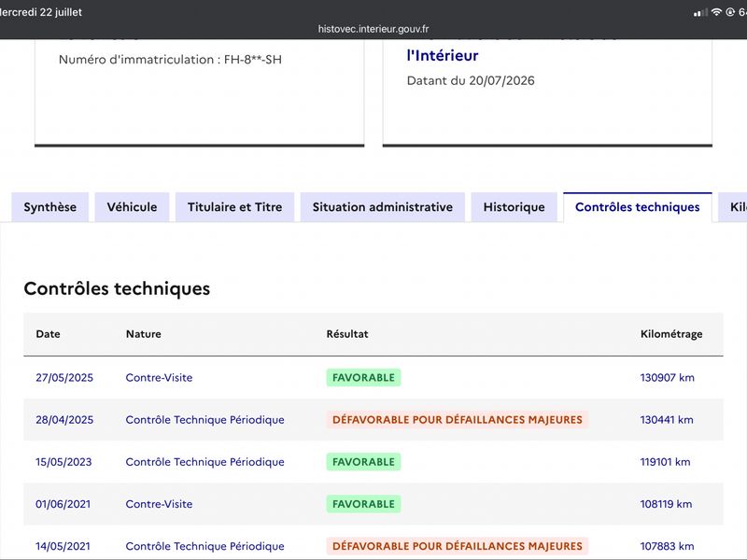Select the date 15/05/2023
Image resolution: width=747 pixels, height=560 pixels.
(63, 462)
